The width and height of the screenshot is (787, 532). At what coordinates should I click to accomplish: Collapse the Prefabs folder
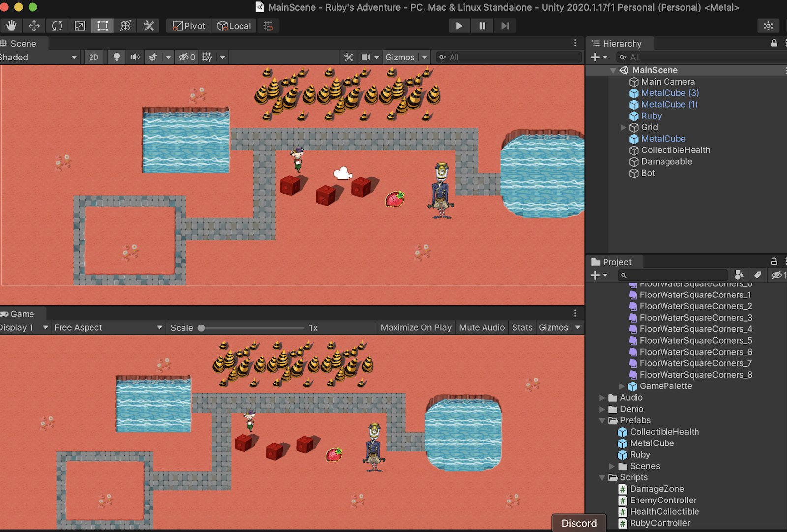pos(602,420)
